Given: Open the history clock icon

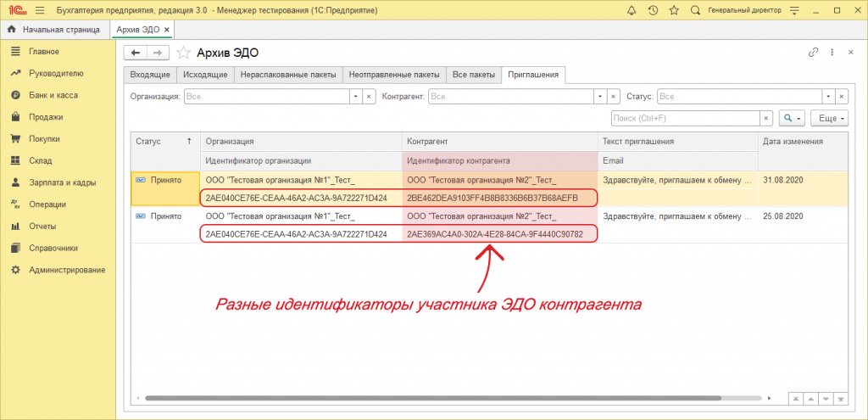Looking at the screenshot, I should coord(653,10).
